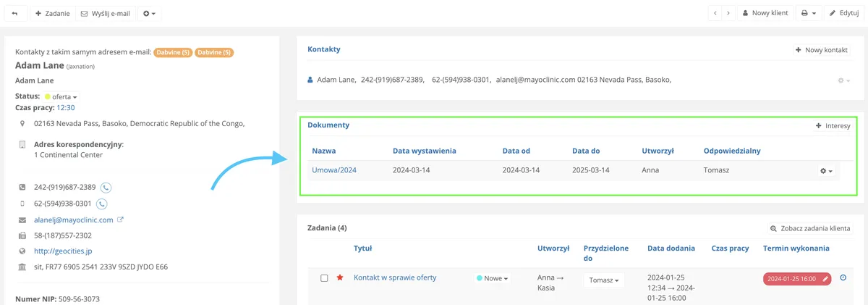
Task: Open the gear dropdown for Umowa/2024 row
Action: coord(825,171)
